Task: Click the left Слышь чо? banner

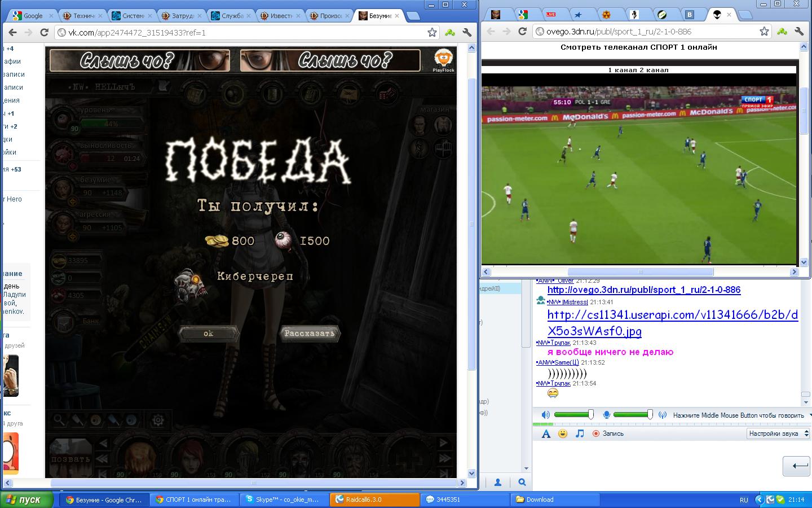Action: pos(140,60)
